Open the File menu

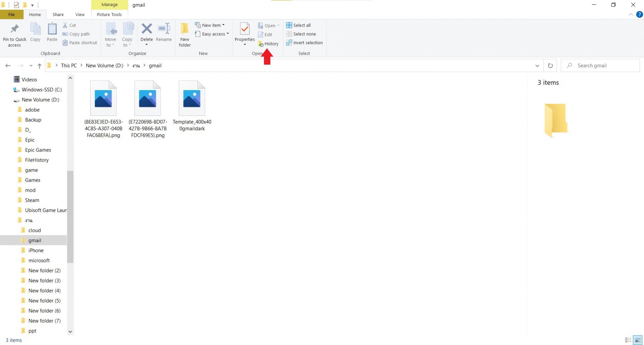point(12,14)
